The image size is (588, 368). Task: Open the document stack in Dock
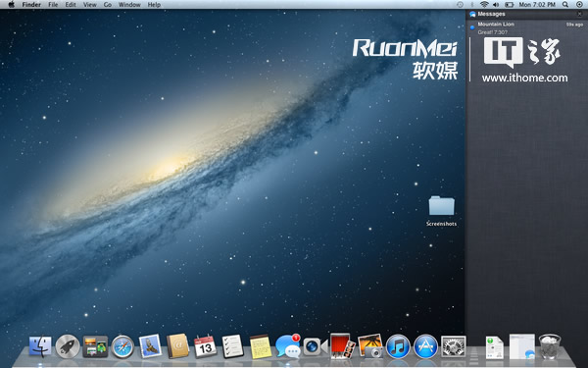coord(495,347)
